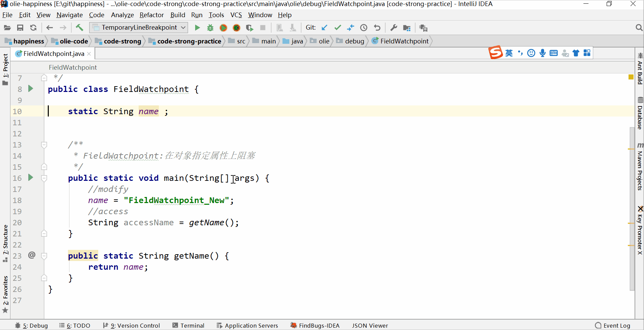644x330 pixels.
Task: Click the run gutter arrow beside main method
Action: (x=31, y=177)
